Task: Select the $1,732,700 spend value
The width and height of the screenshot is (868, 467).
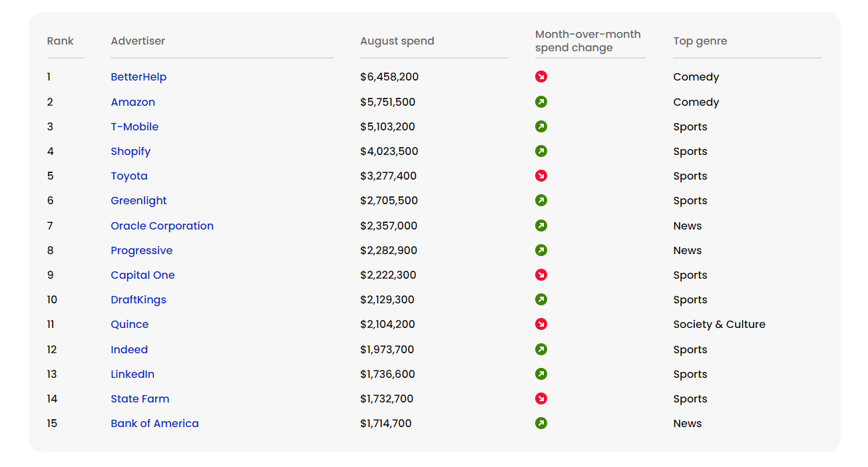Action: 387,398
